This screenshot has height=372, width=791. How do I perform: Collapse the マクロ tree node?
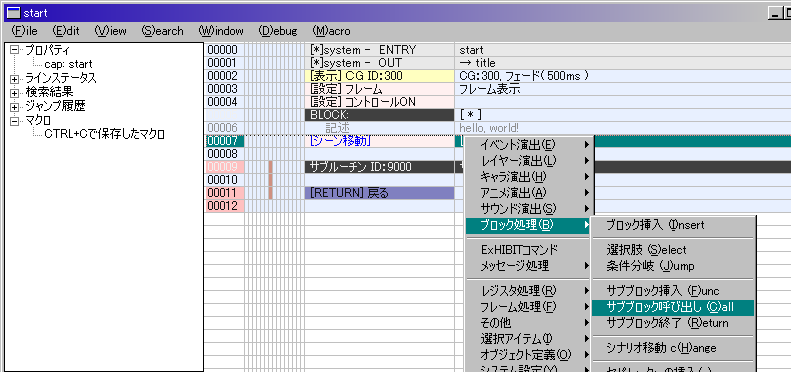click(14, 121)
